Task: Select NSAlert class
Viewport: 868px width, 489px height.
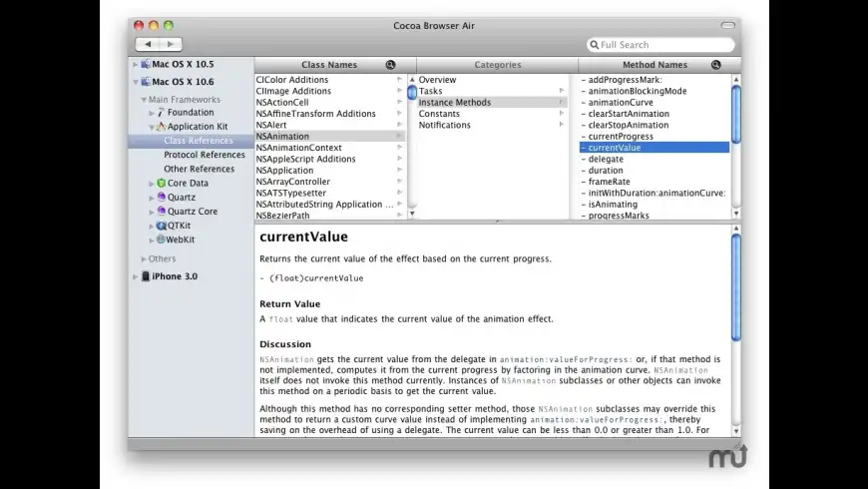Action: pyautogui.click(x=271, y=125)
